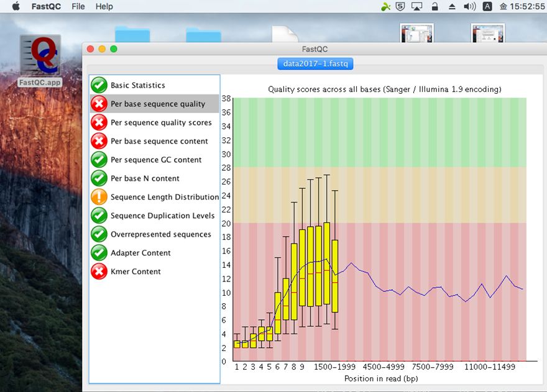This screenshot has height=392, width=547.
Task: Switch to the data2017-1.fastq tab
Action: (x=315, y=64)
